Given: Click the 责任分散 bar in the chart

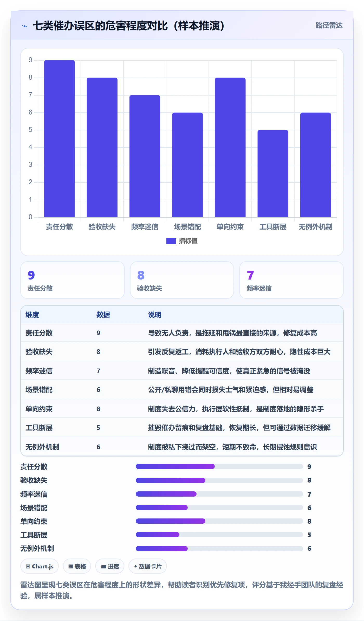Looking at the screenshot, I should tap(59, 139).
